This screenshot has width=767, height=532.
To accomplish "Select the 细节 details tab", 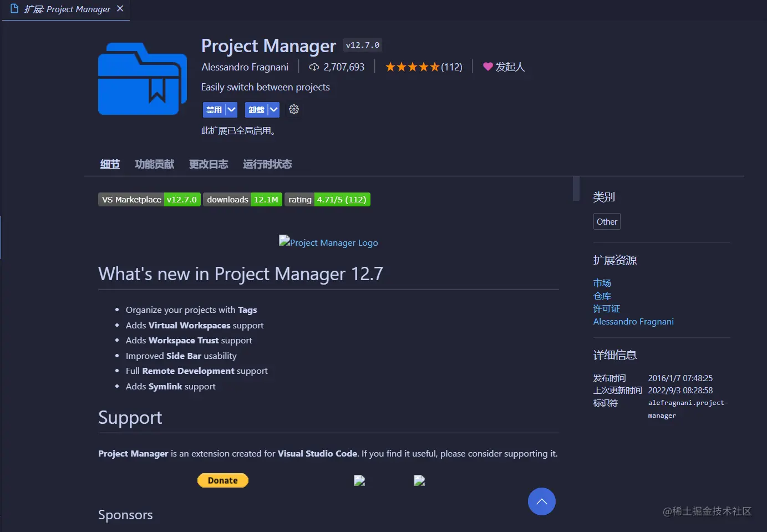I will (110, 164).
